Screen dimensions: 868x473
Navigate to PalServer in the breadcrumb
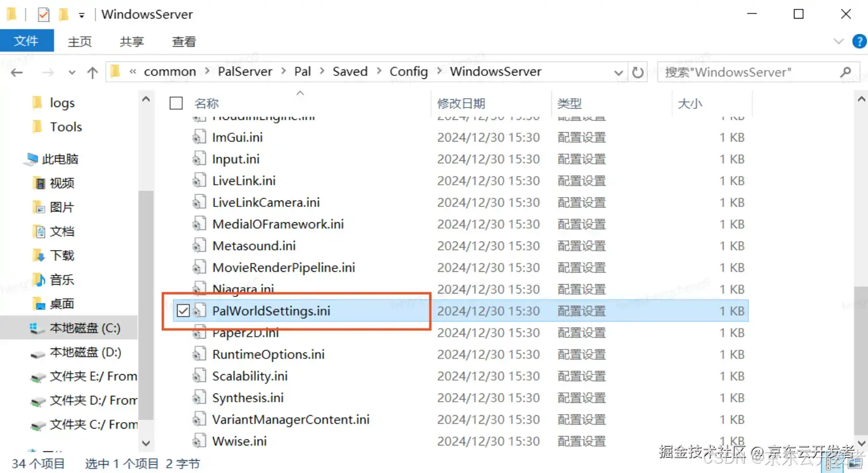pos(245,72)
